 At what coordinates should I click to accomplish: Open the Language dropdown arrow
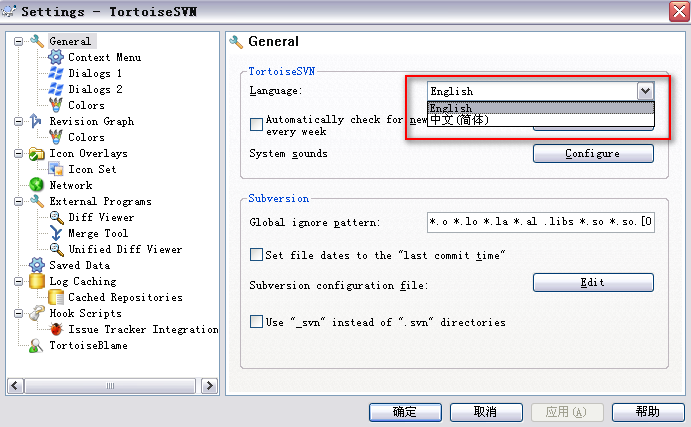[x=645, y=91]
